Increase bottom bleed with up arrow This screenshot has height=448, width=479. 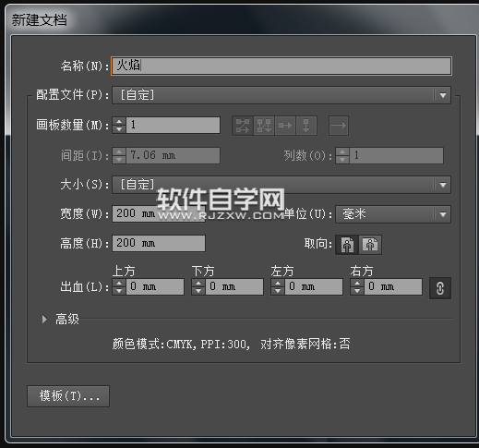pos(198,283)
